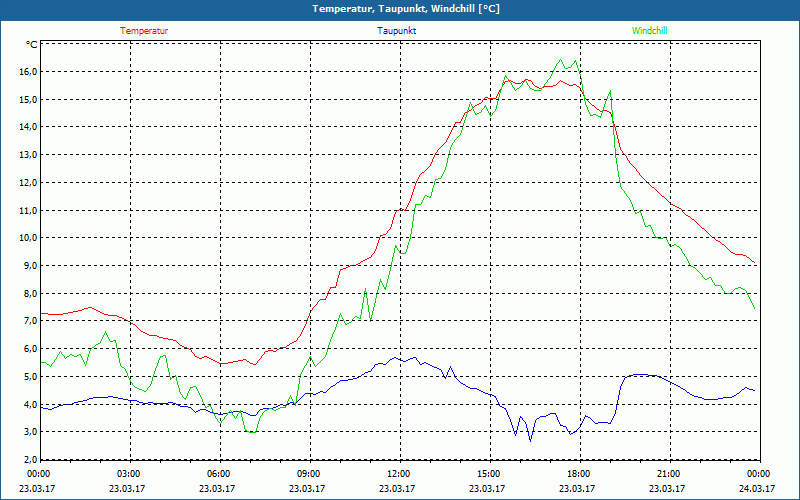Click the 14,0 y-axis value
The width and height of the screenshot is (800, 500).
click(x=28, y=127)
